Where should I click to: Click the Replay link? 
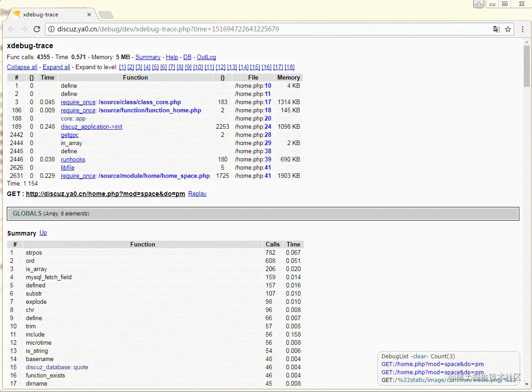click(197, 193)
